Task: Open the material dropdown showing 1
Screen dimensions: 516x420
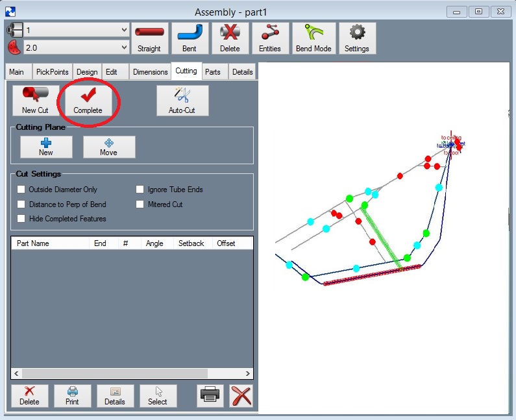Action: tap(77, 31)
